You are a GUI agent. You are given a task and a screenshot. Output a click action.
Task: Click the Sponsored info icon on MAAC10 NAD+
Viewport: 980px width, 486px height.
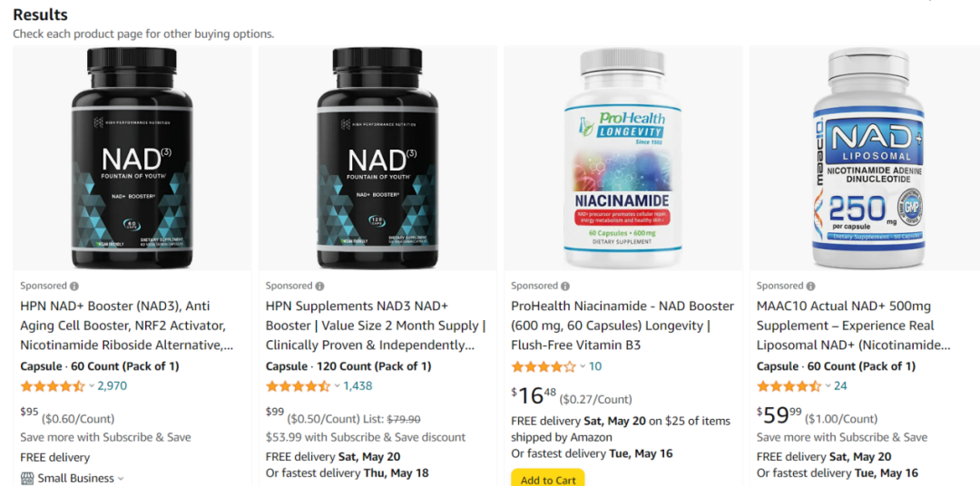click(x=811, y=287)
